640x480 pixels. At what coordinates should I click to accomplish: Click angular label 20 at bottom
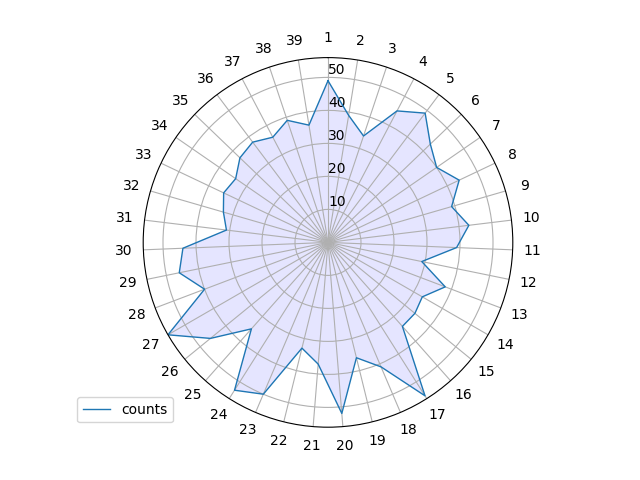pyautogui.click(x=344, y=445)
